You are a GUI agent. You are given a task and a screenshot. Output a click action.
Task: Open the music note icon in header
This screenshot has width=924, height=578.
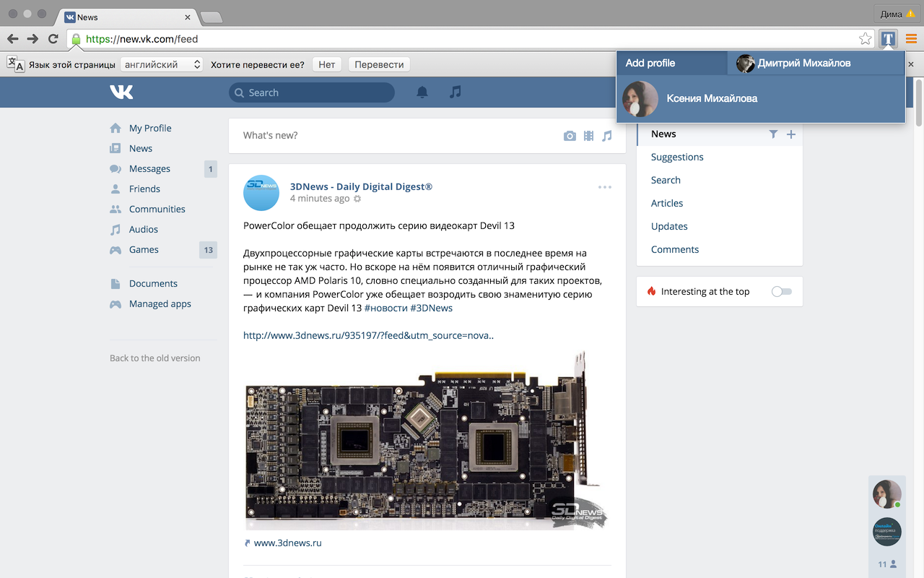[x=455, y=92]
